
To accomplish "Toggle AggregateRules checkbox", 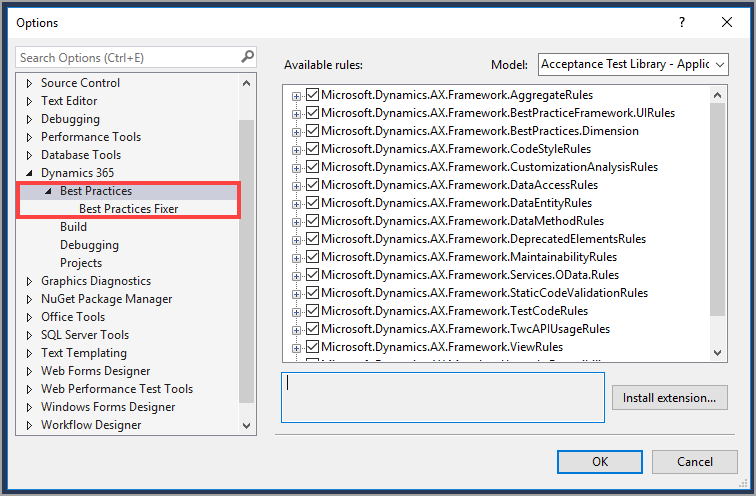I will tap(312, 94).
